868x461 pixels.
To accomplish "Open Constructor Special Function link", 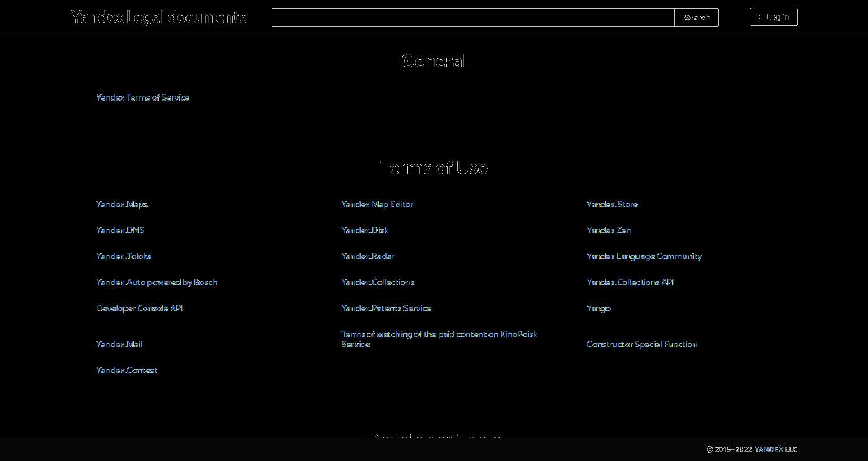I will coord(642,345).
